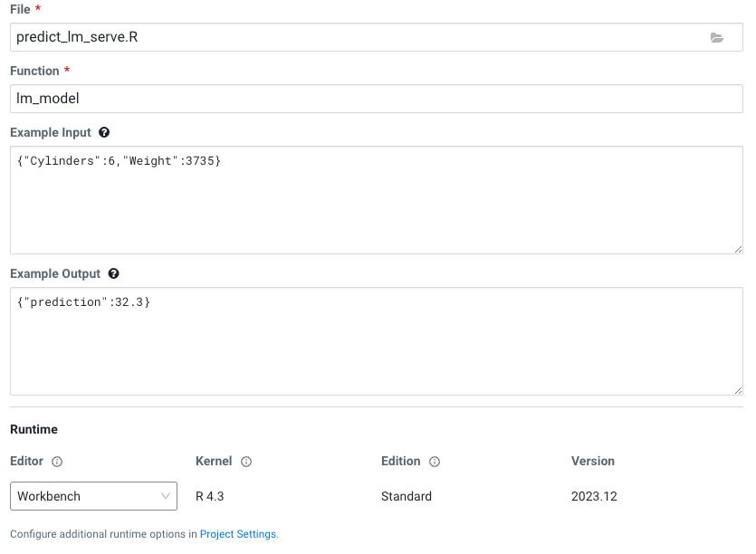Open the Workbench editor dropdown
This screenshot has width=756, height=554.
(94, 496)
